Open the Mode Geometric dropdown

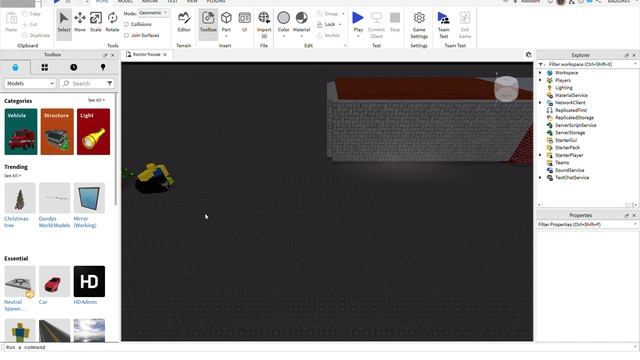coord(153,13)
